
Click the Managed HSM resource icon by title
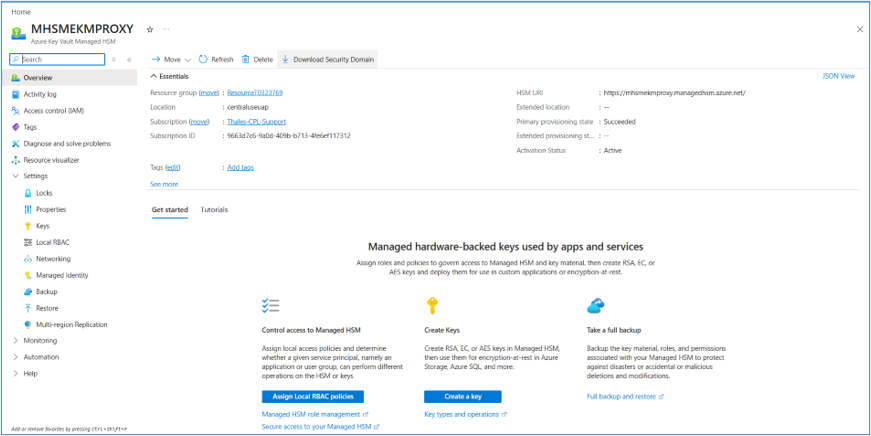coord(18,33)
